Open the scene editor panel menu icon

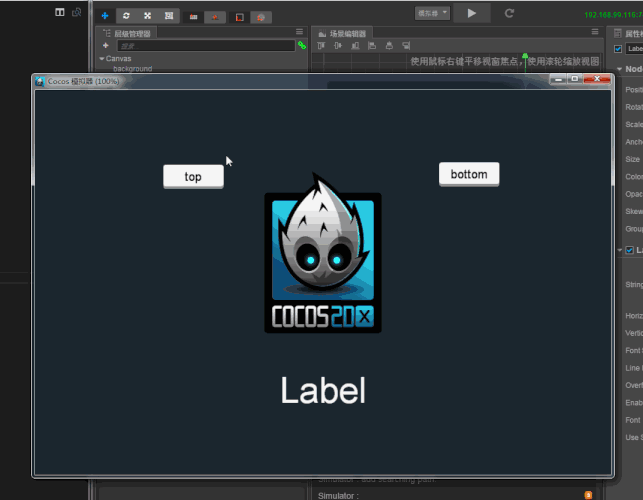(595, 32)
